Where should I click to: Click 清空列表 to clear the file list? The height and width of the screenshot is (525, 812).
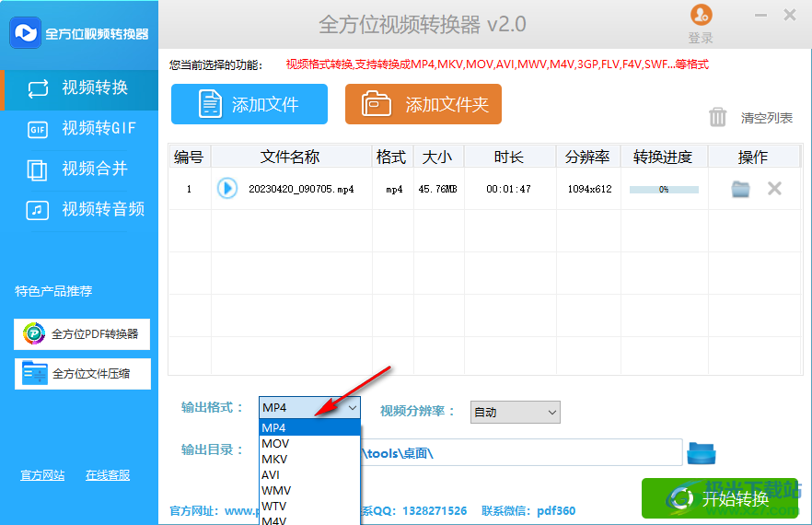766,118
